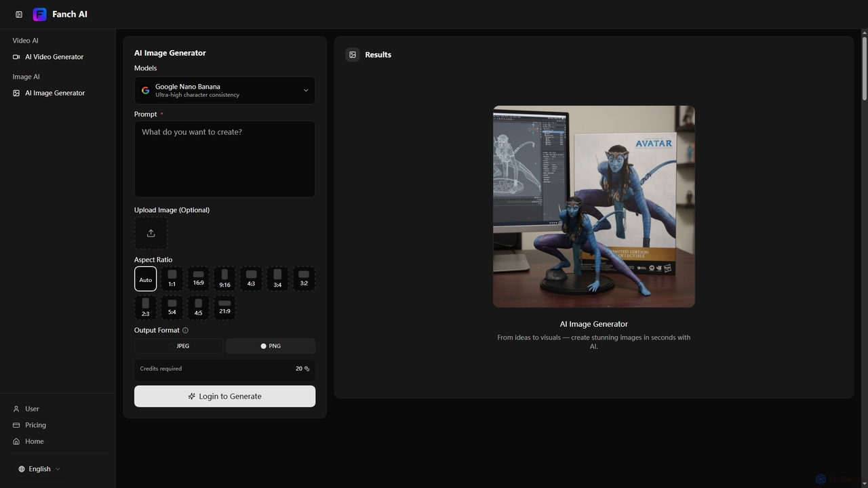Click the Pricing card icon
868x488 pixels.
click(x=16, y=425)
